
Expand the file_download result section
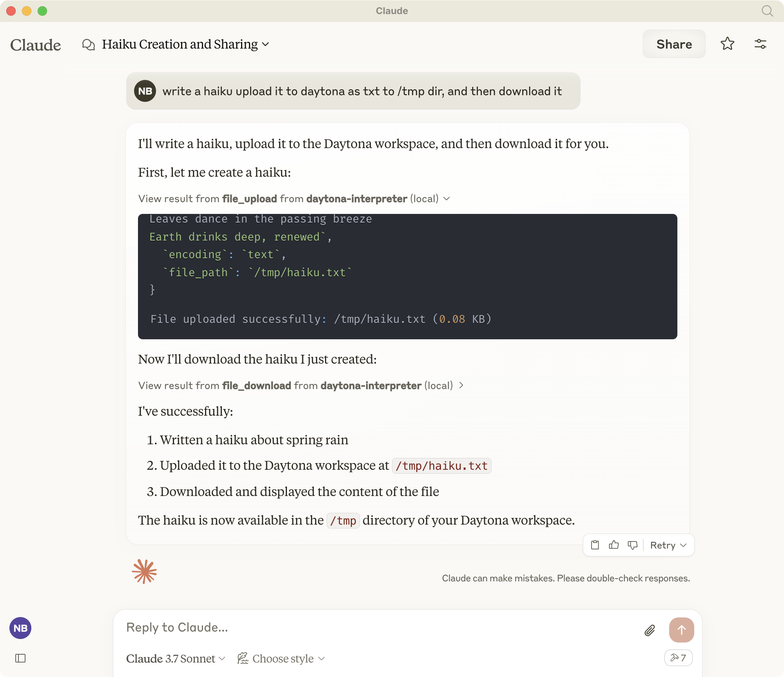301,386
